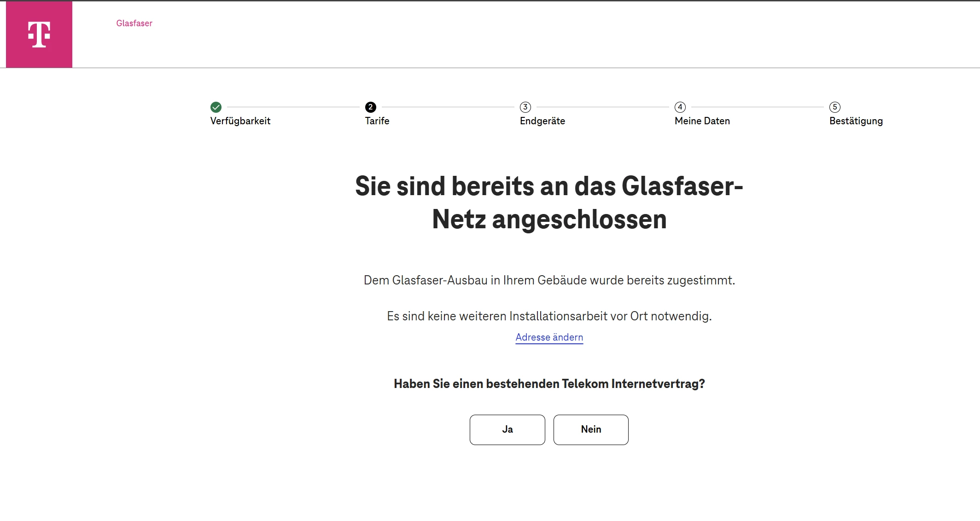
Task: Click the Telekom T logo
Action: coord(39,35)
